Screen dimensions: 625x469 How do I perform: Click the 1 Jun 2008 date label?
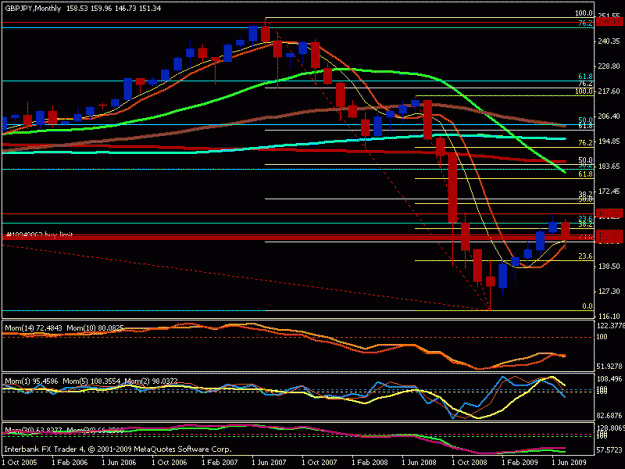(419, 462)
